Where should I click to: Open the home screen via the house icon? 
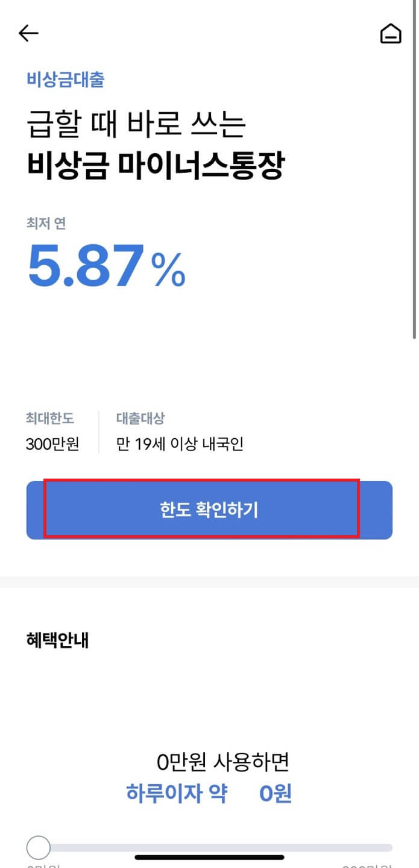391,33
